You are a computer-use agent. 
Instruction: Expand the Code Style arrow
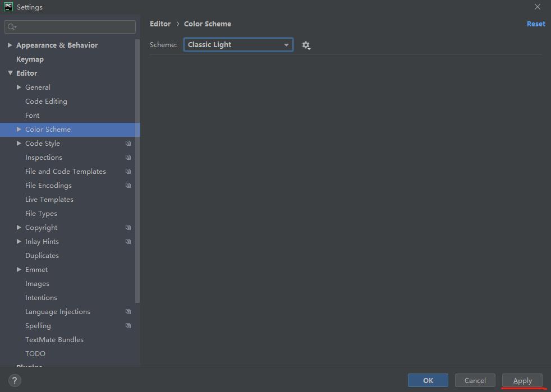click(x=19, y=144)
